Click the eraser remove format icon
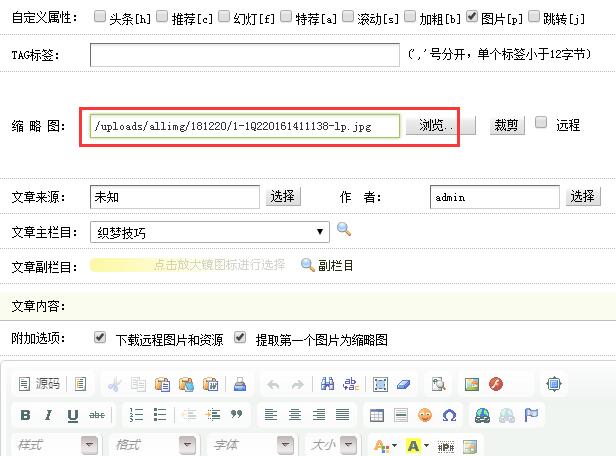The image size is (616, 456). click(403, 384)
